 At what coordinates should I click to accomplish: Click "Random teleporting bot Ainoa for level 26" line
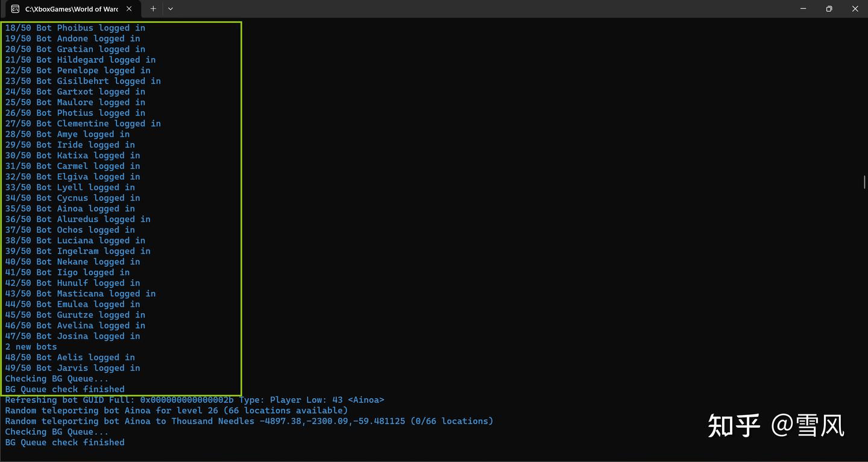tap(176, 411)
